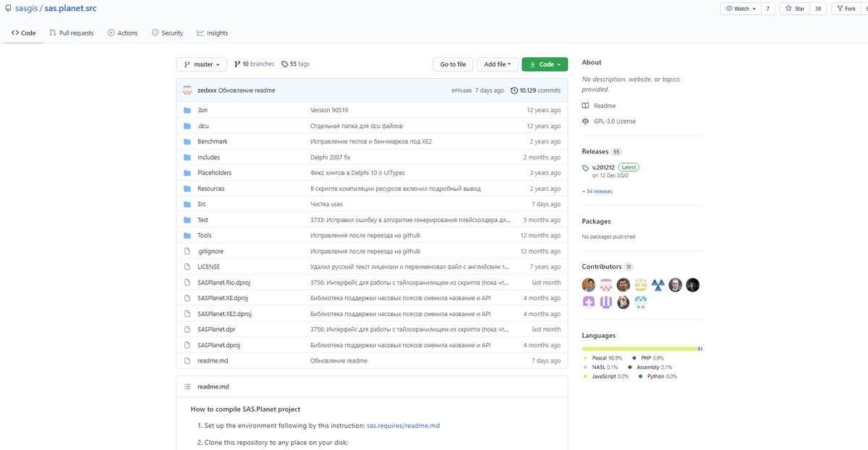The image size is (868, 450).
Task: Click the readme.md file icon in list
Action: (x=187, y=360)
